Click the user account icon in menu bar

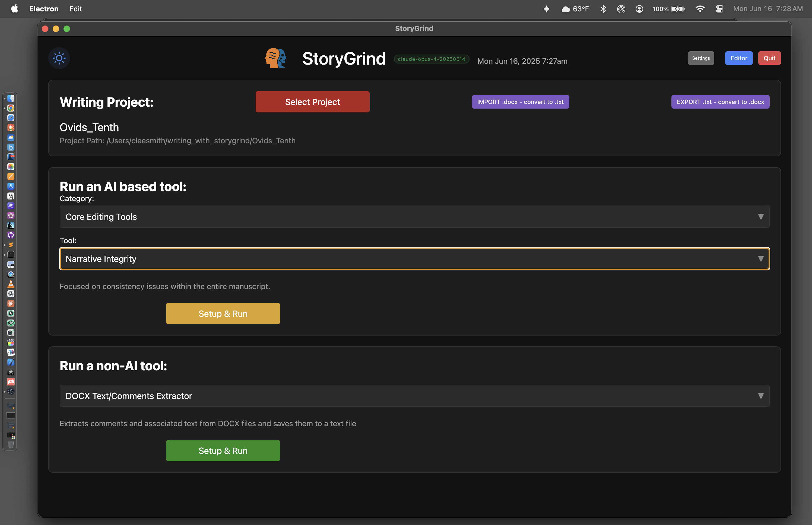click(639, 9)
